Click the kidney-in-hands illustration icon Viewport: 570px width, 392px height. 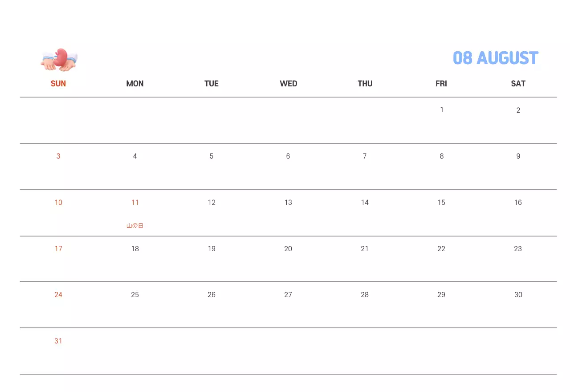tap(59, 60)
